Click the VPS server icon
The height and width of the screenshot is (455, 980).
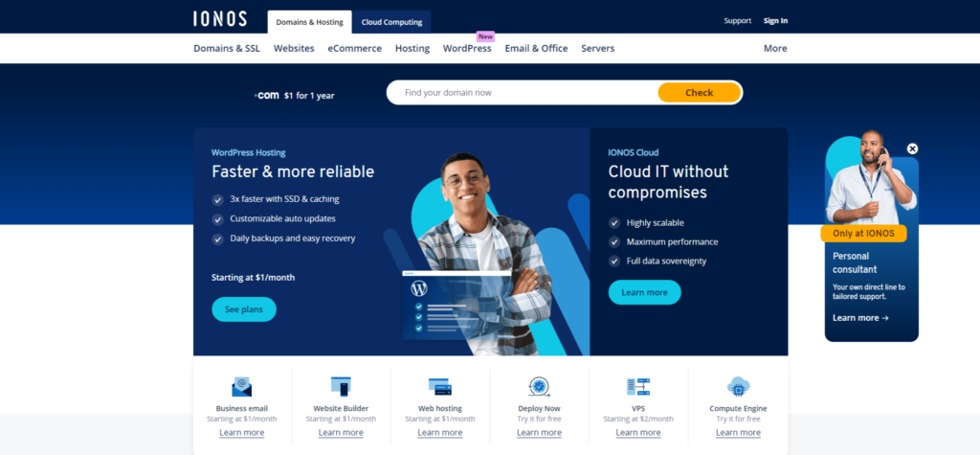(638, 387)
